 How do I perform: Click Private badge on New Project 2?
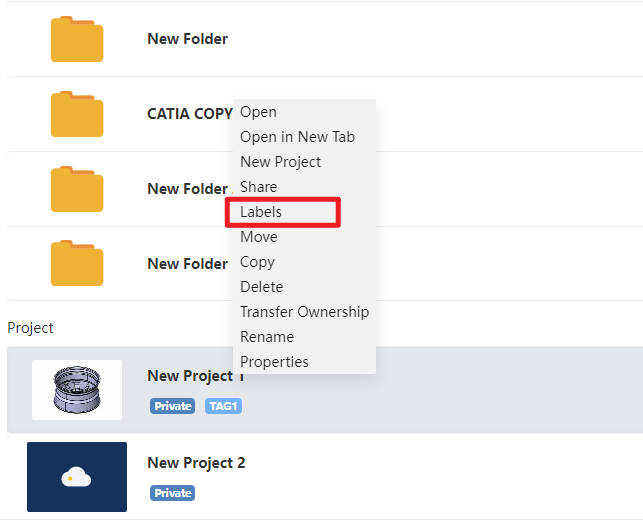[x=172, y=493]
